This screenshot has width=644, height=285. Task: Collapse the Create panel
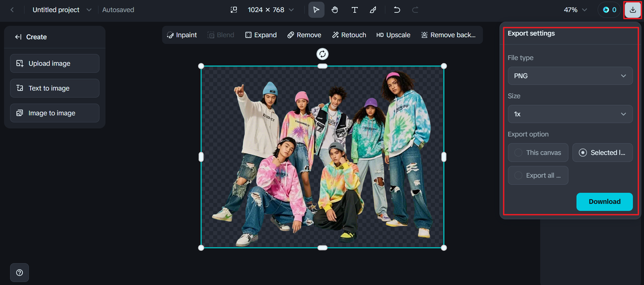click(x=18, y=37)
